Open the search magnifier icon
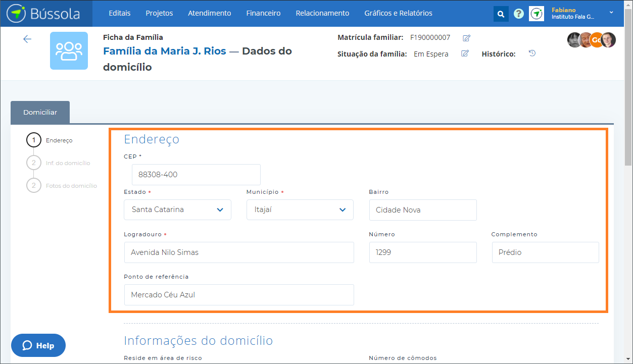 click(x=501, y=14)
